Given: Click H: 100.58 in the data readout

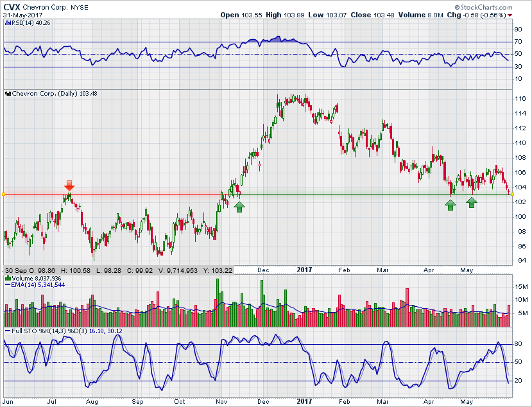Looking at the screenshot, I should (x=76, y=270).
